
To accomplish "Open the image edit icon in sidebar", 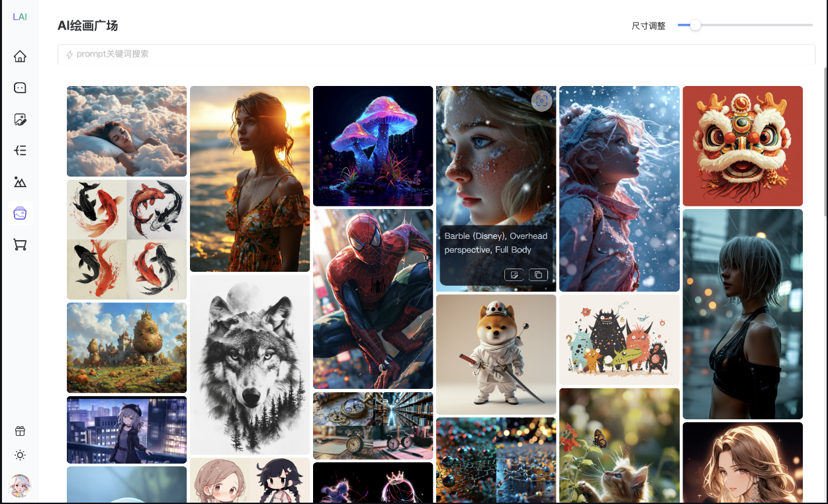I will pyautogui.click(x=20, y=119).
